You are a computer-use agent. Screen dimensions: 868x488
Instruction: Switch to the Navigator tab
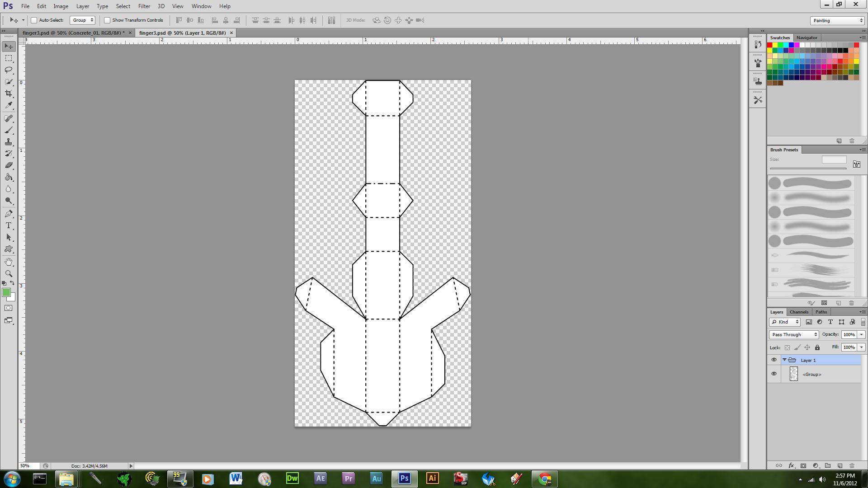807,38
